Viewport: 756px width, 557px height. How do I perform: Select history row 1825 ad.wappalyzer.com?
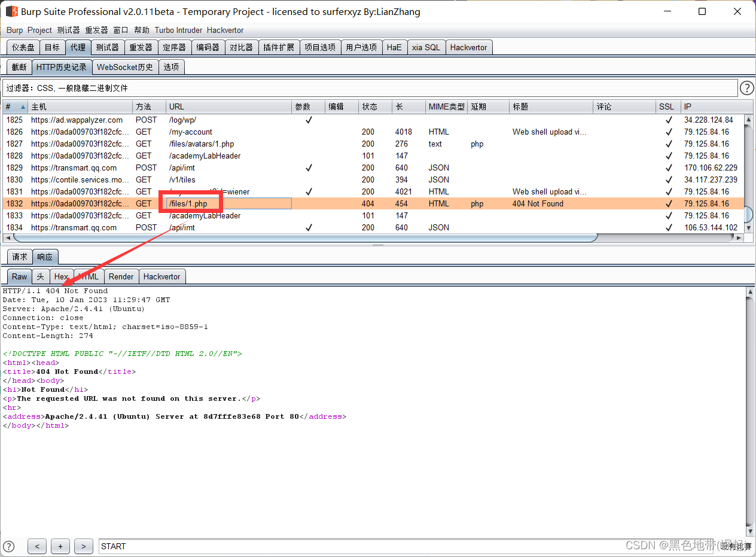tap(374, 120)
